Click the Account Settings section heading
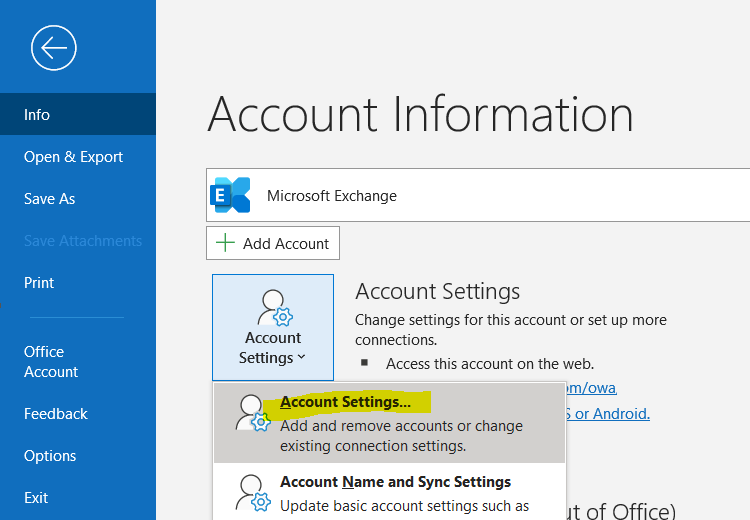Image resolution: width=750 pixels, height=520 pixels. point(438,291)
